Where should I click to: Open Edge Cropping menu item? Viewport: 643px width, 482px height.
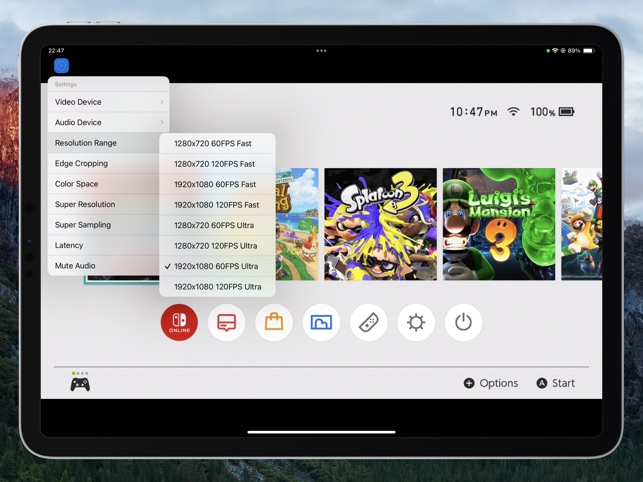[104, 163]
